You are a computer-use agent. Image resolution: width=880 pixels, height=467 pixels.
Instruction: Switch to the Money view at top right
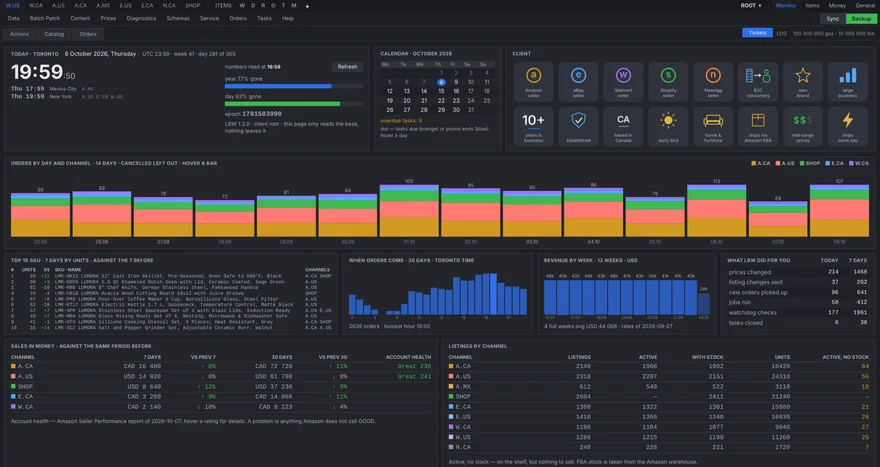pos(837,6)
